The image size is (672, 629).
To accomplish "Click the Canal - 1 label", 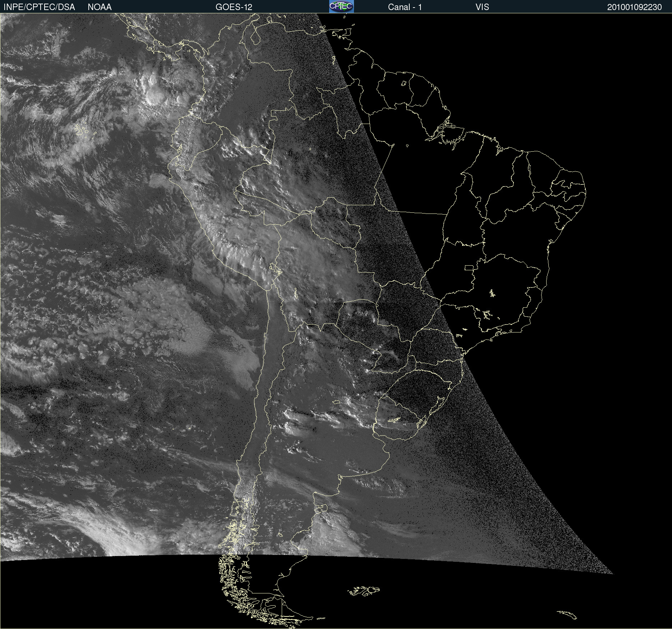I will [x=405, y=7].
